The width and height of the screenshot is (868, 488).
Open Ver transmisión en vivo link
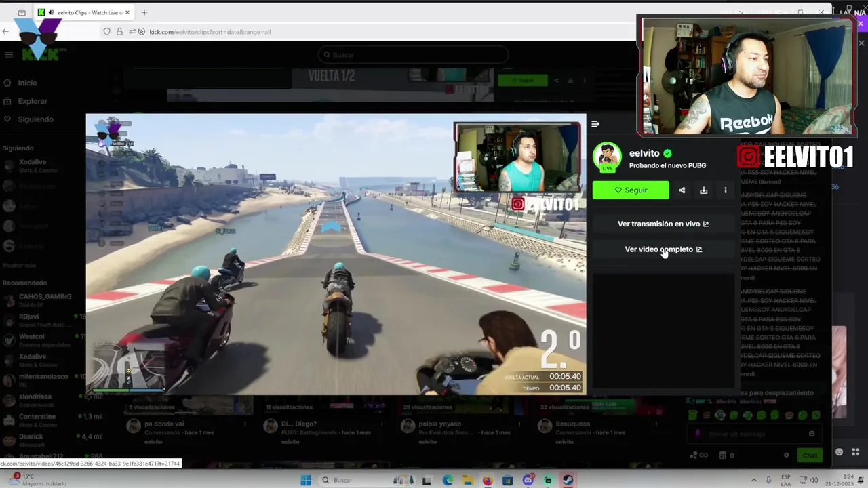point(663,224)
